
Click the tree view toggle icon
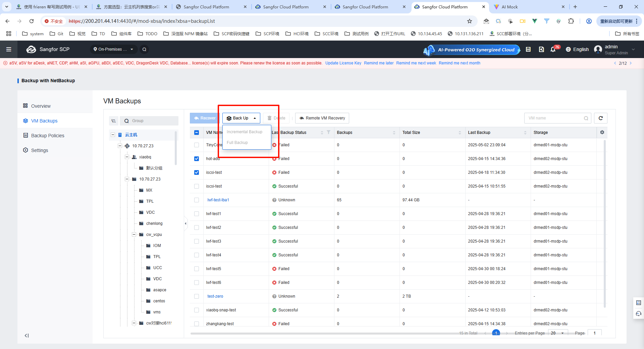pos(114,121)
